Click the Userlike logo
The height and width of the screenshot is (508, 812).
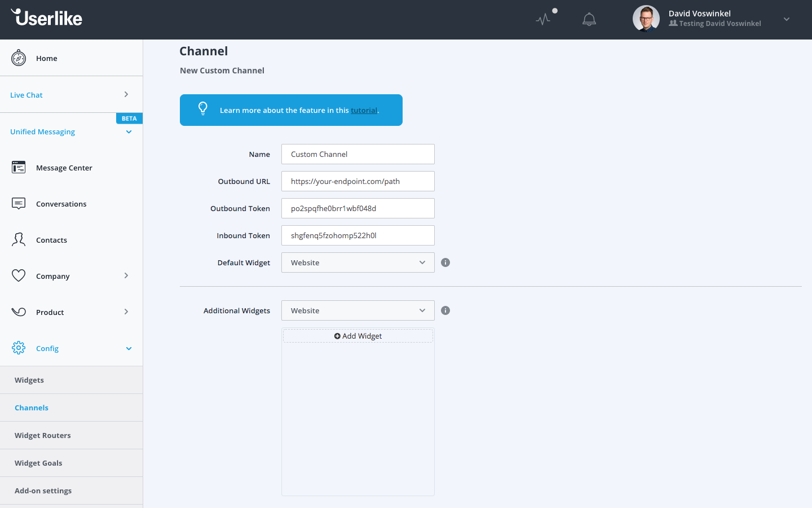coord(47,18)
